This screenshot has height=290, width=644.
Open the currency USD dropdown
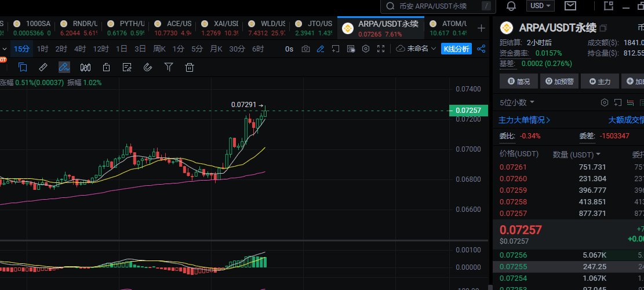[x=540, y=6]
